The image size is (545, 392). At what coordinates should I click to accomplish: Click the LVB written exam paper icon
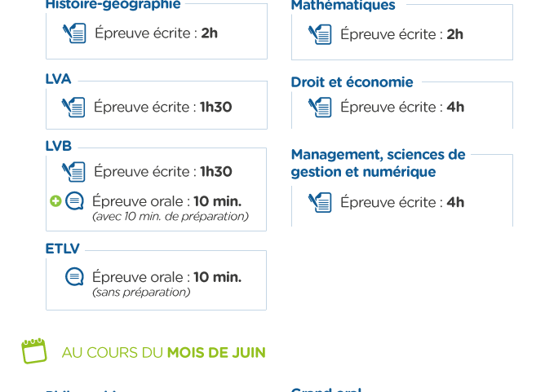pos(73,171)
